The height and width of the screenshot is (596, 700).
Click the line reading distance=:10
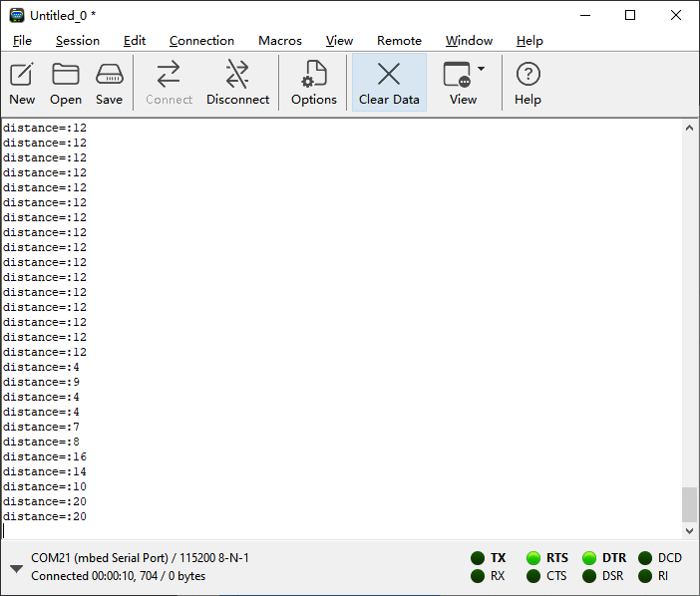click(45, 486)
